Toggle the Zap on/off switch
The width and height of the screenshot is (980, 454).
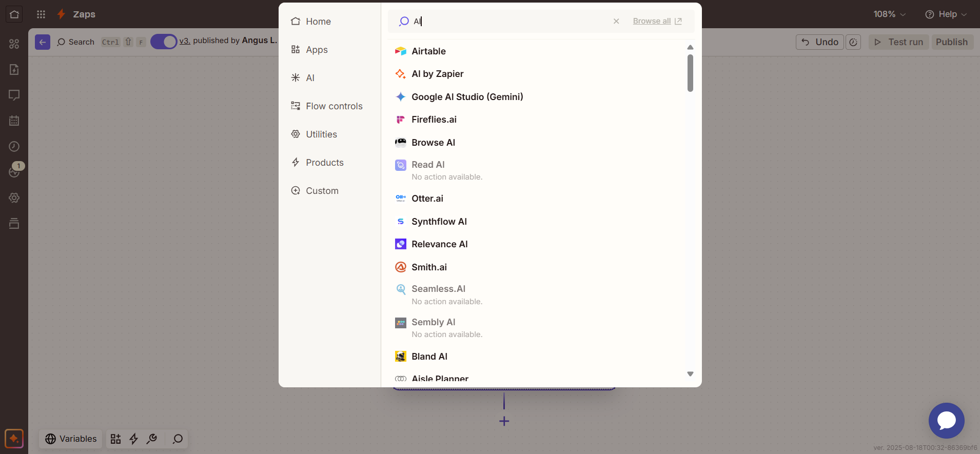coord(164,42)
